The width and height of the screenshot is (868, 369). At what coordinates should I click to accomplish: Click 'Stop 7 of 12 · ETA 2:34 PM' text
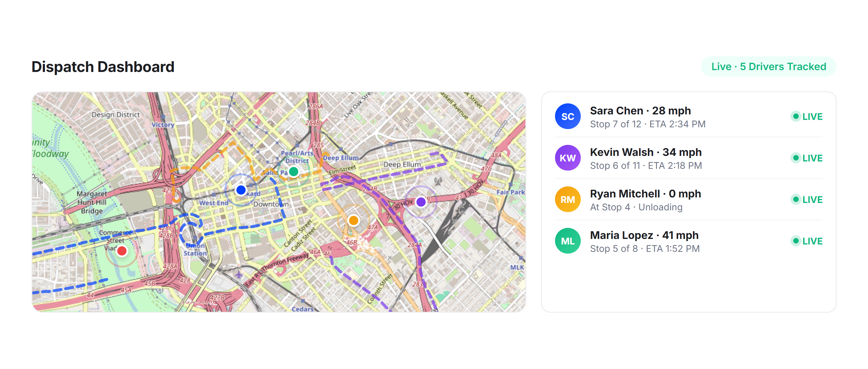pos(648,124)
